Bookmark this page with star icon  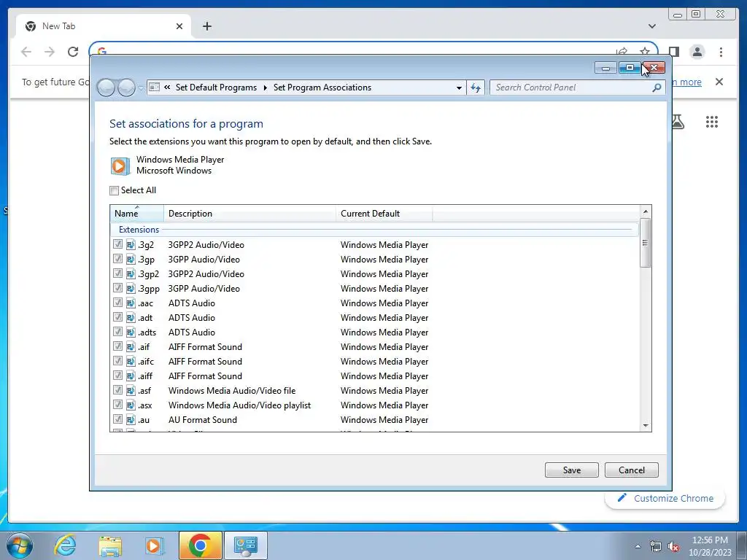645,51
